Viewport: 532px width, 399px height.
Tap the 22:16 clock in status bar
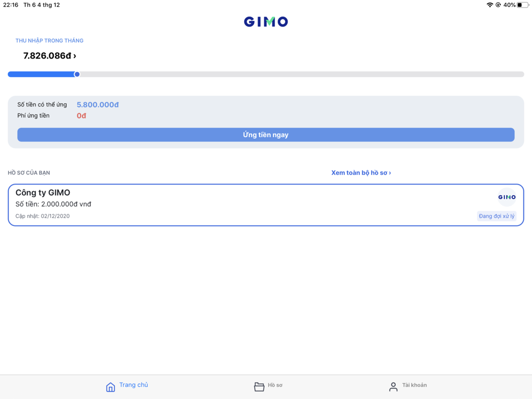click(x=11, y=5)
